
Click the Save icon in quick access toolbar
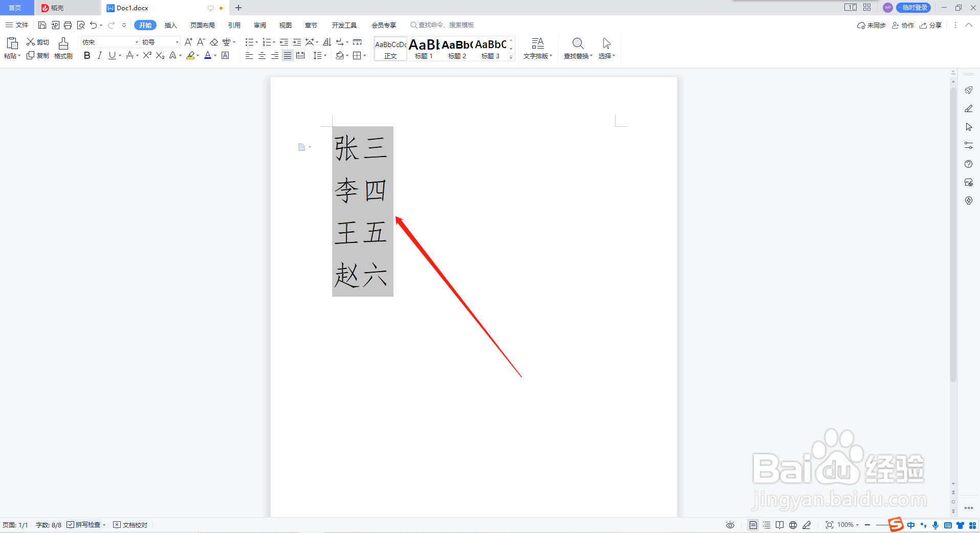[42, 25]
